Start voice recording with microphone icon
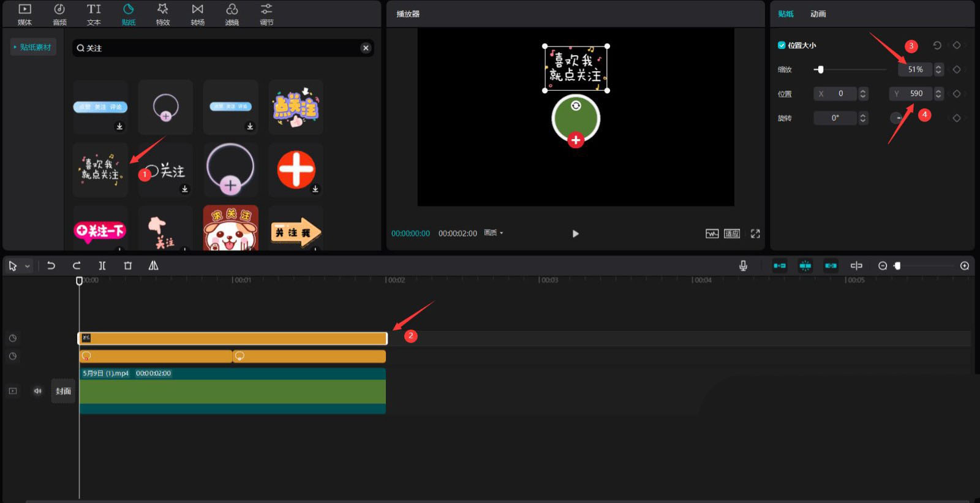 point(743,266)
